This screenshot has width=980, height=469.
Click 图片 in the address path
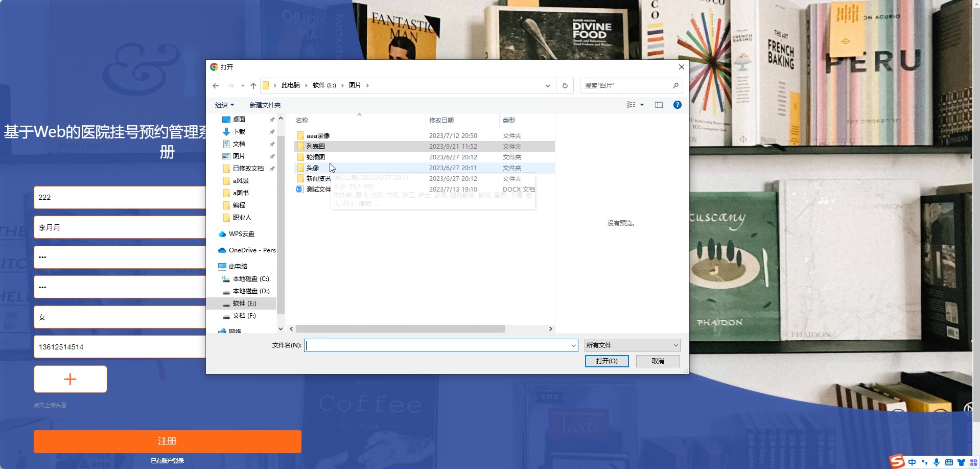355,85
